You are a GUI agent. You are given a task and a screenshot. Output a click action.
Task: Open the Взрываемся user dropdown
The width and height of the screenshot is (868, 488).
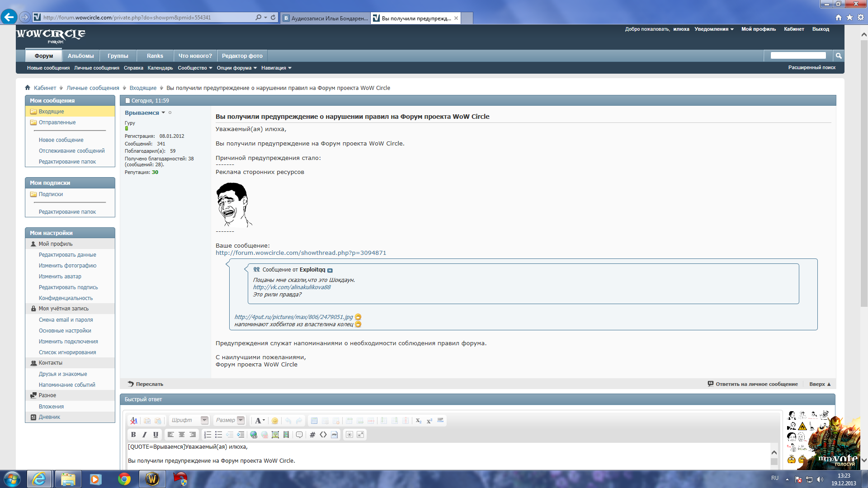coord(163,113)
